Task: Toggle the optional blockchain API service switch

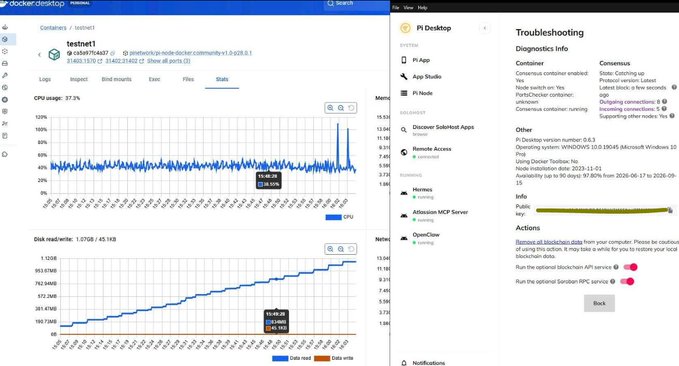Action: point(630,267)
